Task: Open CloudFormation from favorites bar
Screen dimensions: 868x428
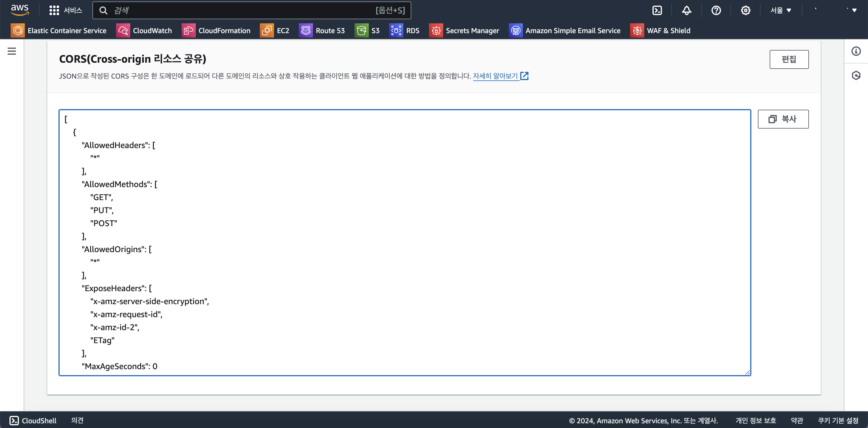Action: click(216, 31)
